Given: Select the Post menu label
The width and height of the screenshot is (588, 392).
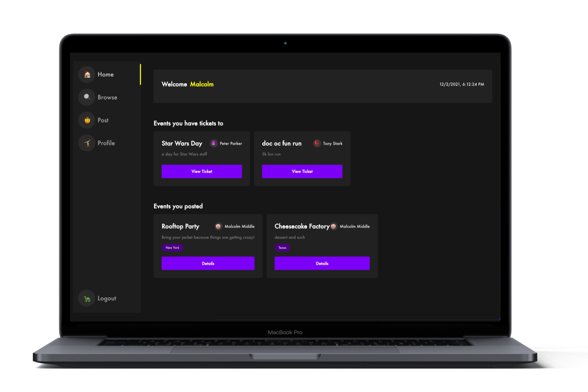Looking at the screenshot, I should [x=103, y=120].
